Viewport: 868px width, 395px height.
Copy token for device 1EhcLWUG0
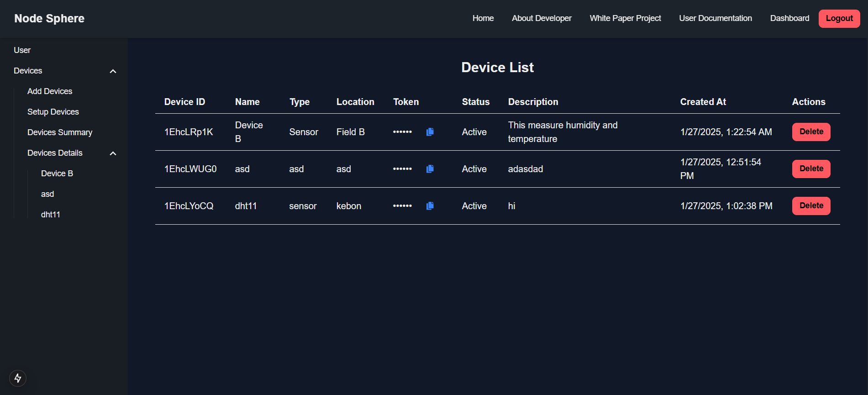430,169
